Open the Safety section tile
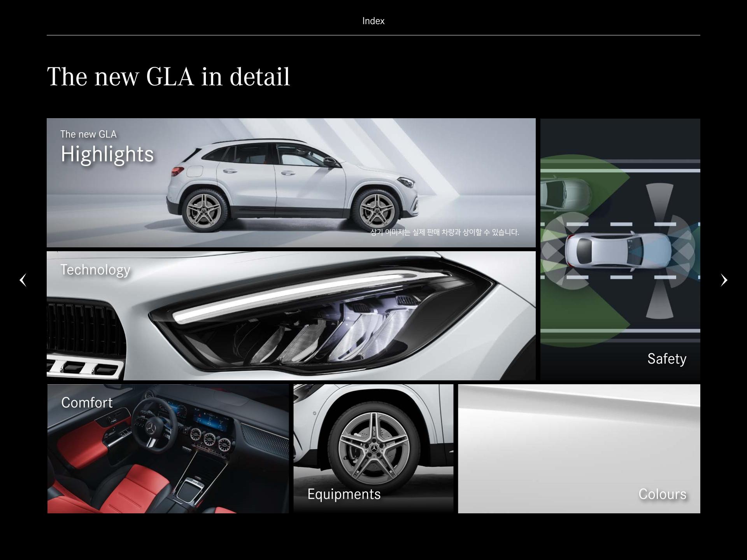Image resolution: width=747 pixels, height=560 pixels. [x=620, y=249]
